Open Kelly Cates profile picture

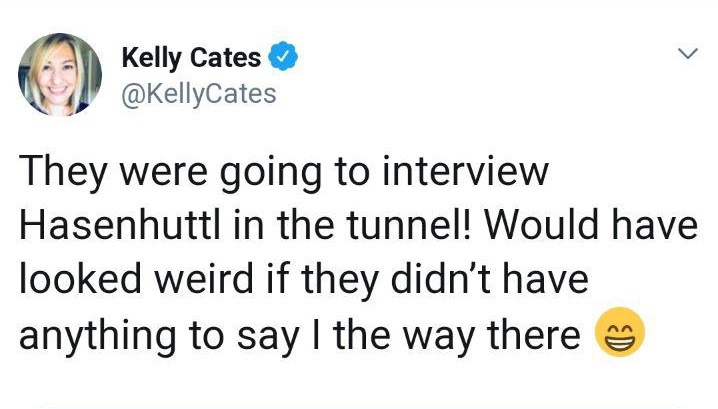tap(60, 74)
